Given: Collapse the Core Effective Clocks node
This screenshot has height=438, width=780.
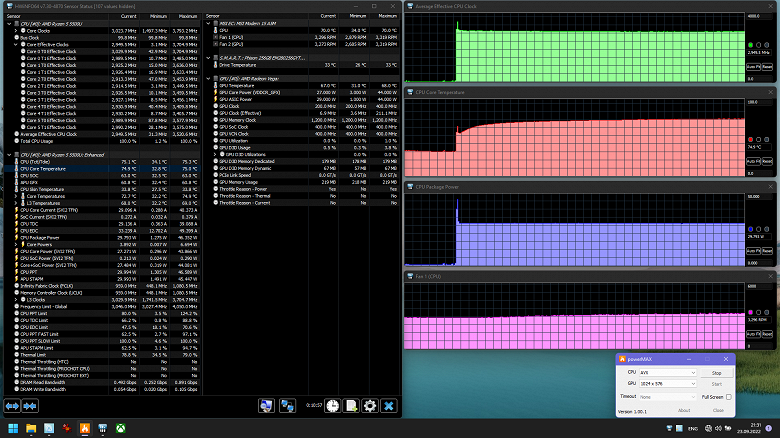Looking at the screenshot, I should (x=16, y=45).
